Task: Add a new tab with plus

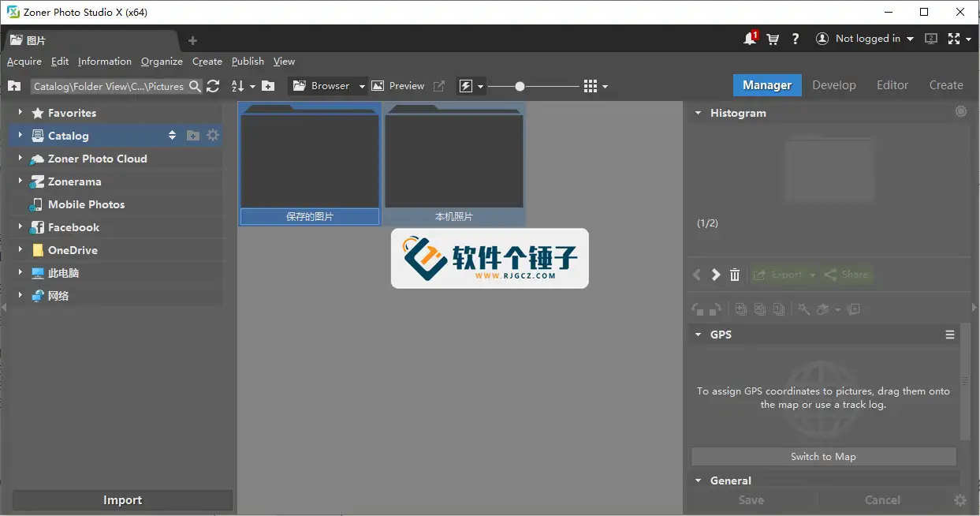Action: pyautogui.click(x=193, y=40)
